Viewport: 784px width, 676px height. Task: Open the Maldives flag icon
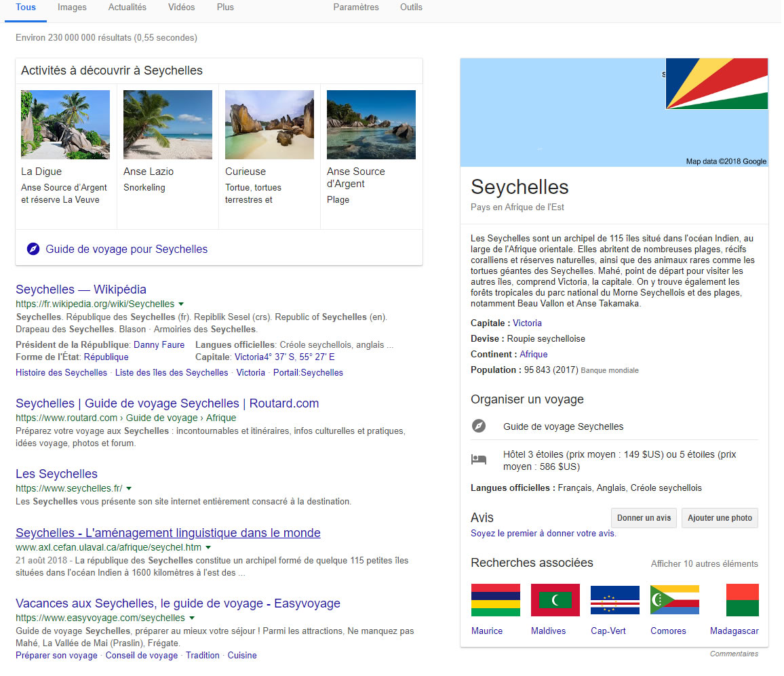(555, 600)
